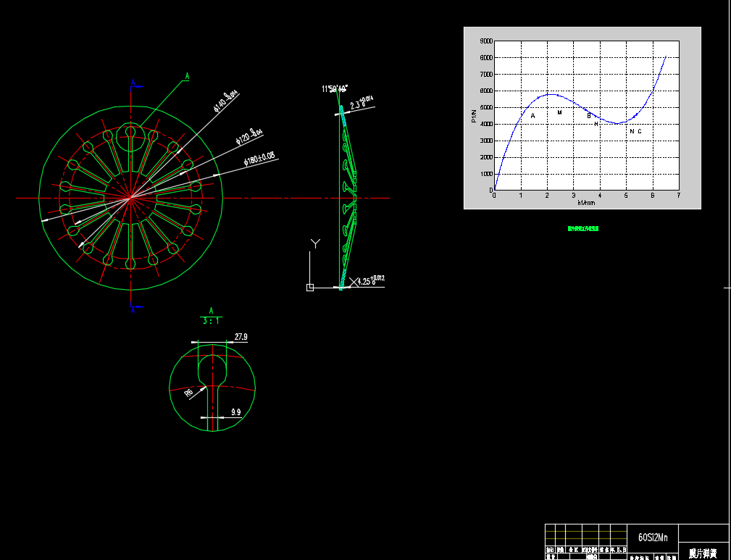Select the green caption below the chart

(x=582, y=228)
